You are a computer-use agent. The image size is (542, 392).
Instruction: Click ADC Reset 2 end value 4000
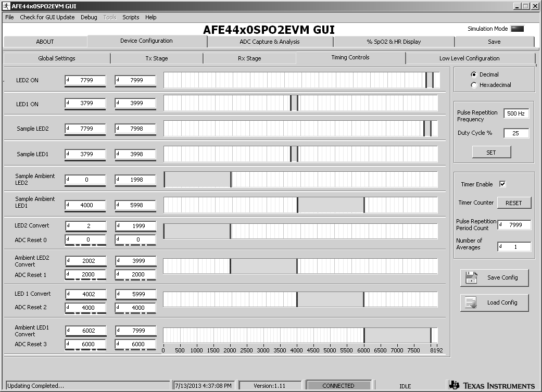135,308
